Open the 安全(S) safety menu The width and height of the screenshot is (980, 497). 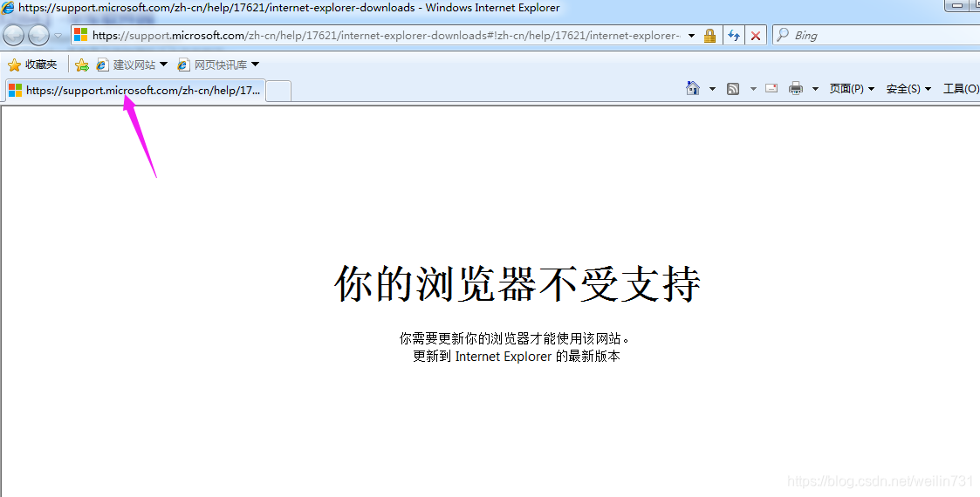coord(908,89)
